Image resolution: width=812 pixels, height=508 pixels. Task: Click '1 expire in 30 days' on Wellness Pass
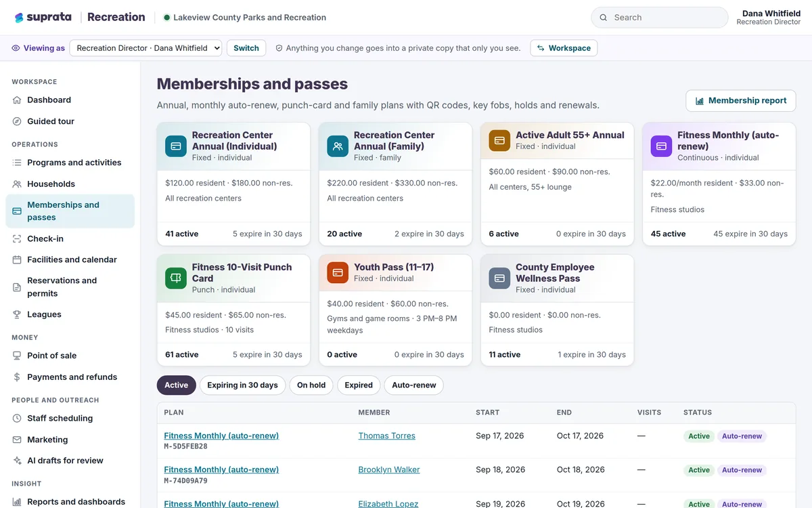[x=591, y=355]
